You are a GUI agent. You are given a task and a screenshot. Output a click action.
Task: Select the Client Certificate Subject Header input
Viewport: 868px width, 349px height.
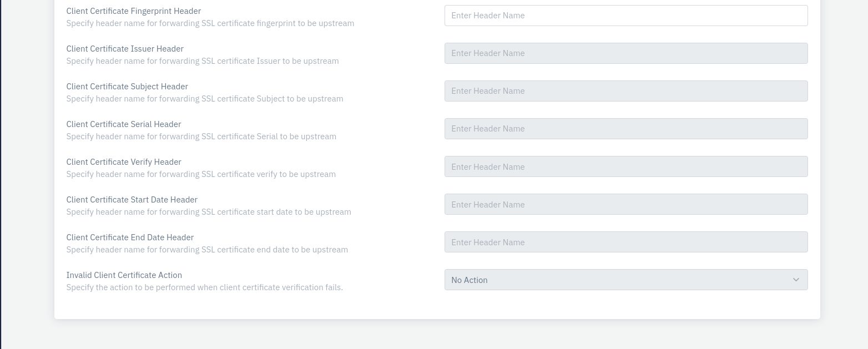[x=625, y=91]
